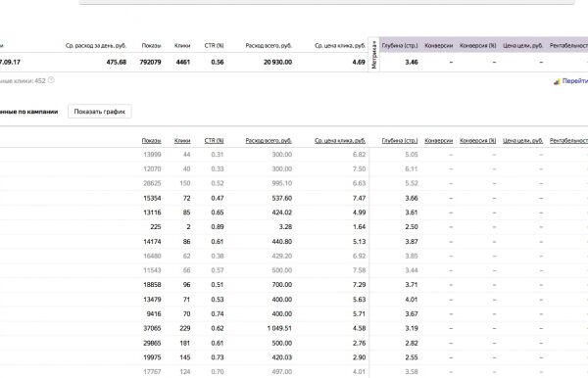
Task: Select impressions cell 13999
Action: [x=152, y=155]
